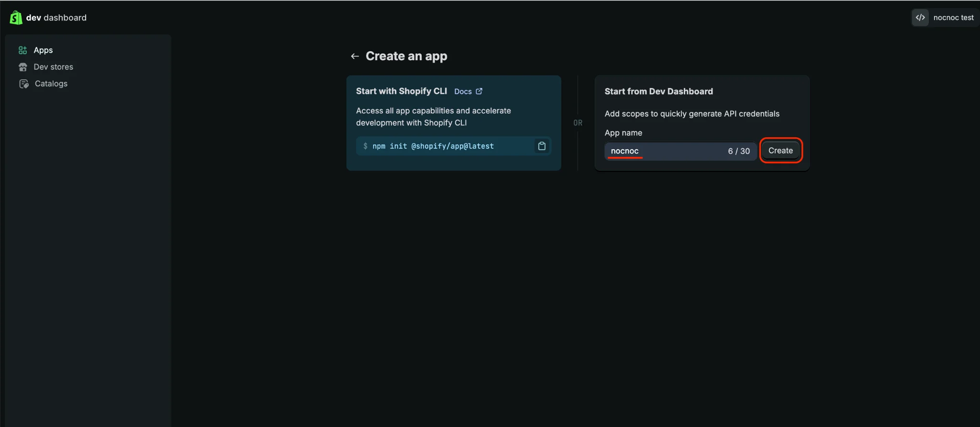
Task: Click the Start with Shopify CLI heading
Action: tap(401, 91)
